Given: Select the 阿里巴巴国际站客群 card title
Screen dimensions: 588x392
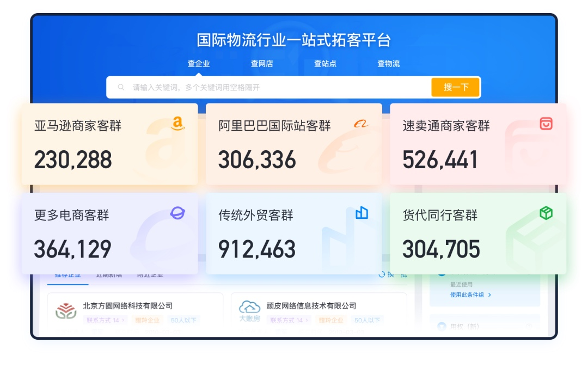Looking at the screenshot, I should pos(274,126).
